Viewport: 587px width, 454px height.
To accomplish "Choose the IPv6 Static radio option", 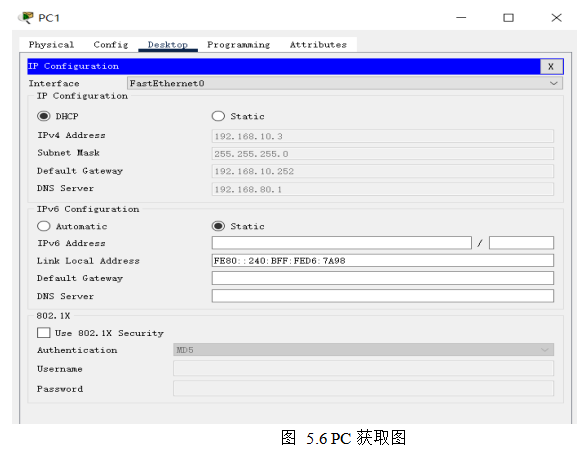I will 218,226.
